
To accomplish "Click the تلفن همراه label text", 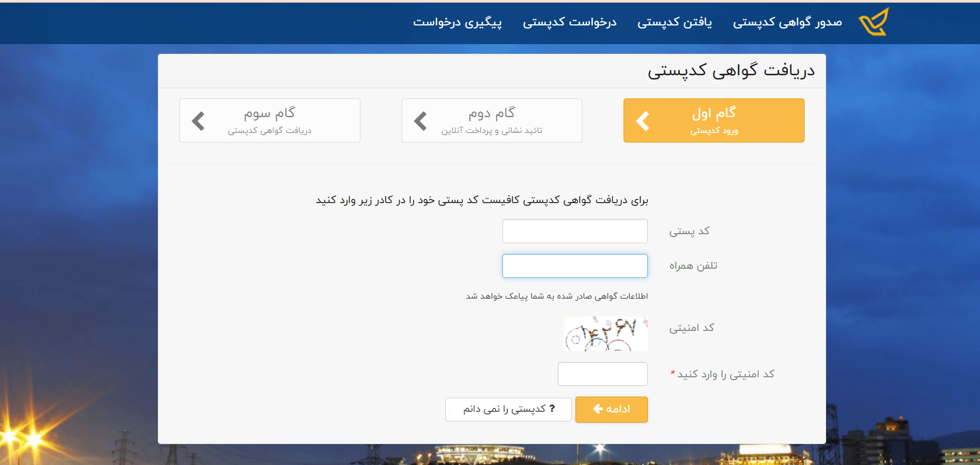I will click(693, 266).
